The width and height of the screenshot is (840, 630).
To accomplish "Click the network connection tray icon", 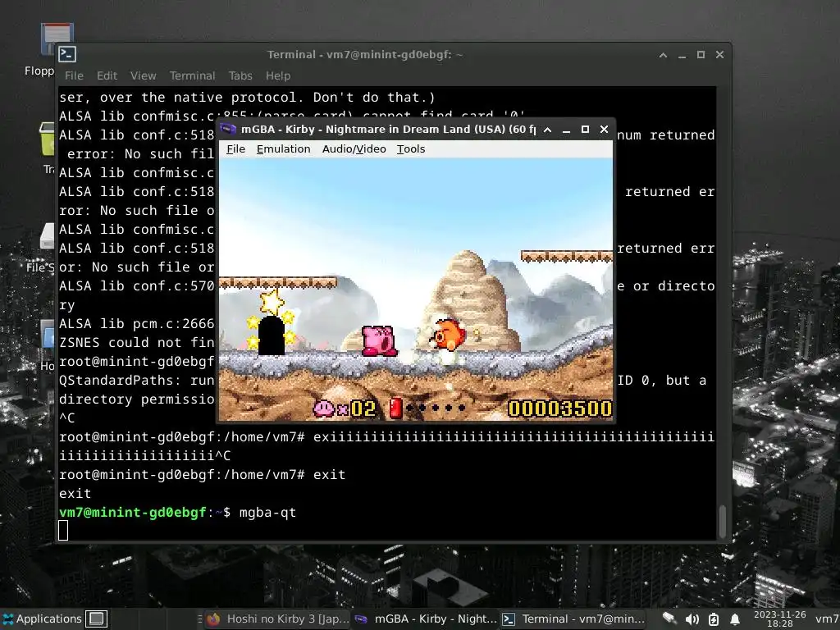I will (x=669, y=619).
